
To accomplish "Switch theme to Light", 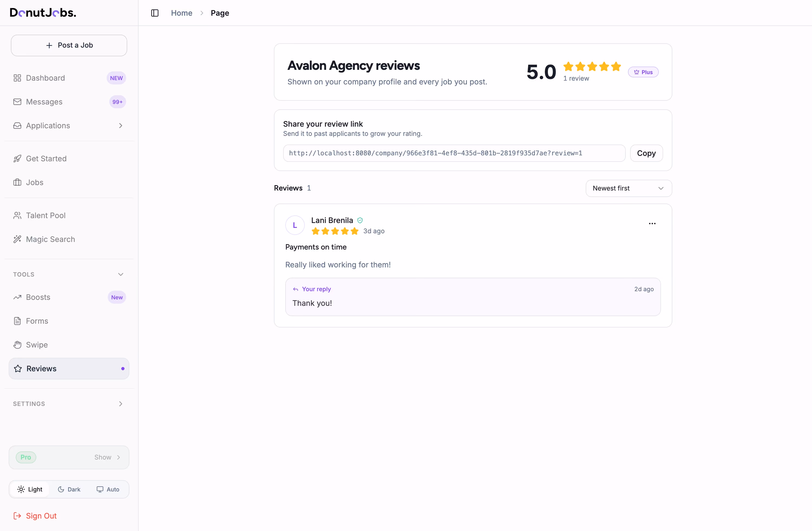I will [x=30, y=489].
